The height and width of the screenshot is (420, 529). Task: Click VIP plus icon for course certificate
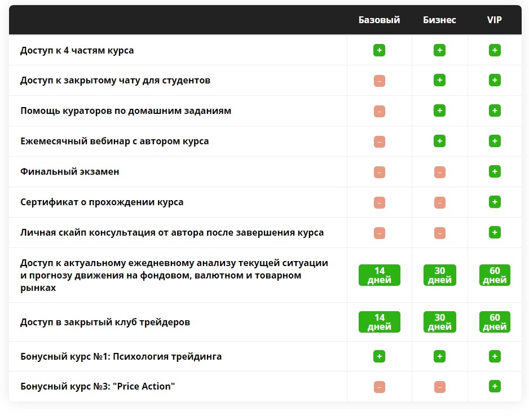click(495, 202)
